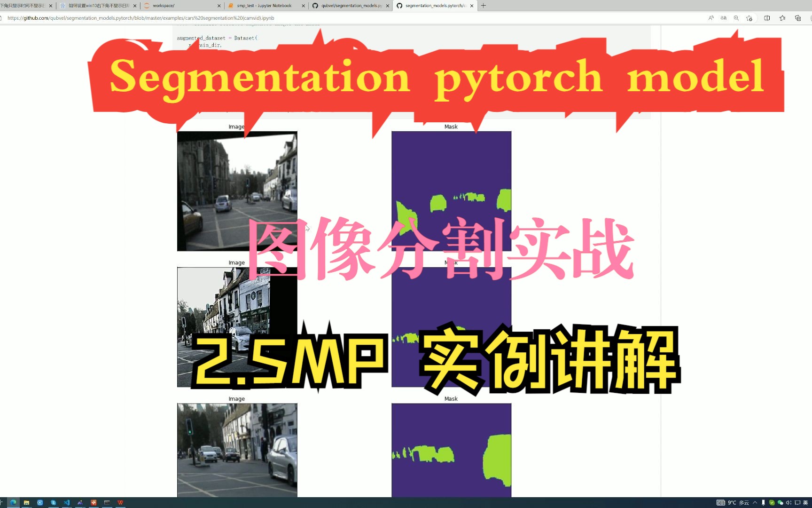
Task: Click the green shield tray icon
Action: 772,502
